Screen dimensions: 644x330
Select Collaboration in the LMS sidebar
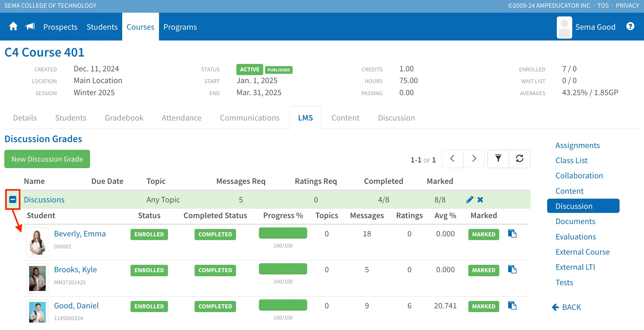[579, 176]
